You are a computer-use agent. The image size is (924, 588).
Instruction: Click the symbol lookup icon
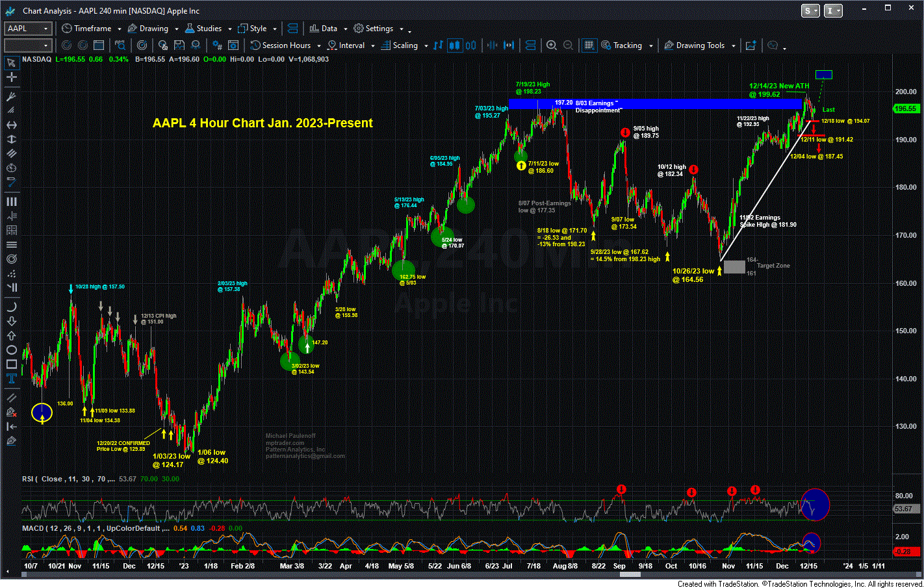(x=120, y=45)
